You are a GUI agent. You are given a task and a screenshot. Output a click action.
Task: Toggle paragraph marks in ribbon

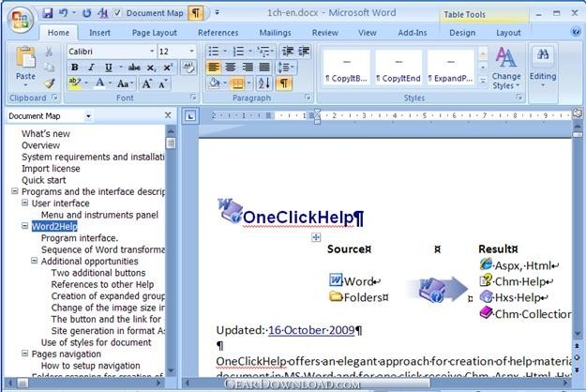tap(284, 83)
